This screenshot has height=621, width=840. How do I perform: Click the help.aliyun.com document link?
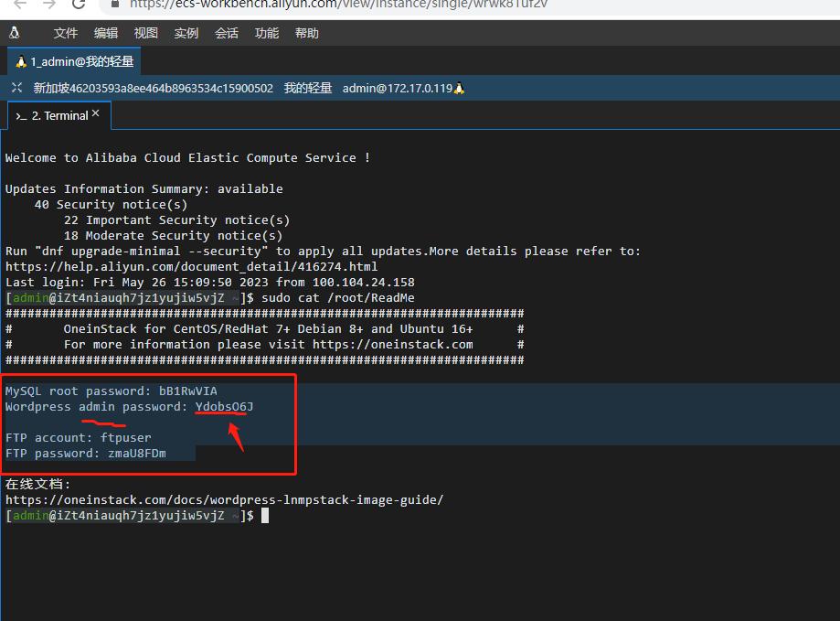(191, 267)
